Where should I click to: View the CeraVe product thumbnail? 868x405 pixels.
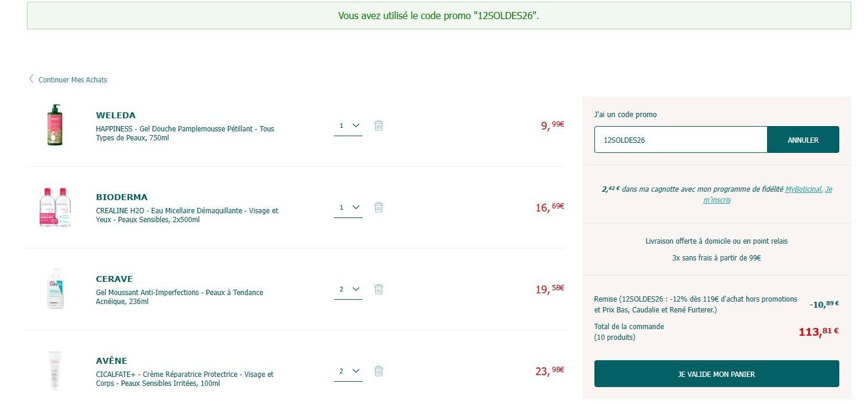point(55,289)
